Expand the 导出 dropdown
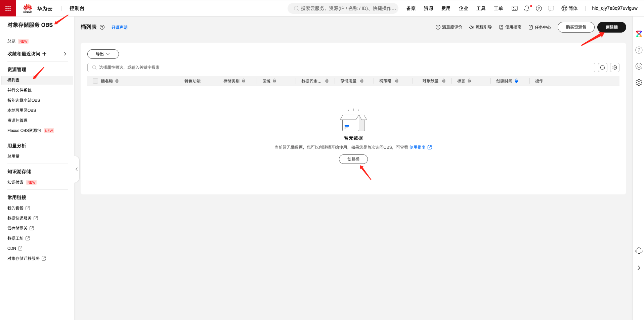This screenshot has height=320, width=644. click(x=103, y=54)
